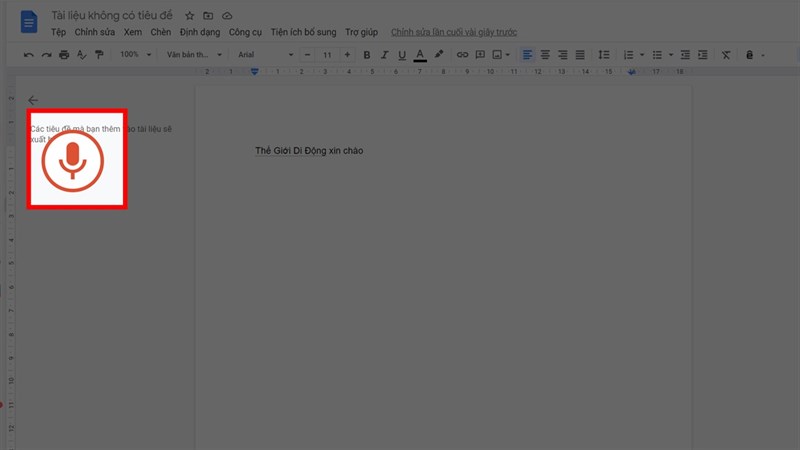Check the cloud save status icon
This screenshot has width=800, height=450.
pyautogui.click(x=227, y=16)
